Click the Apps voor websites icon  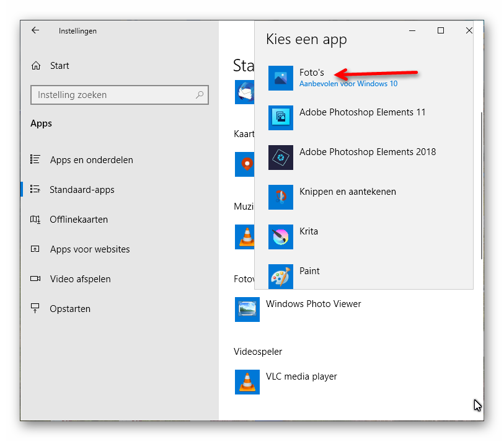35,249
